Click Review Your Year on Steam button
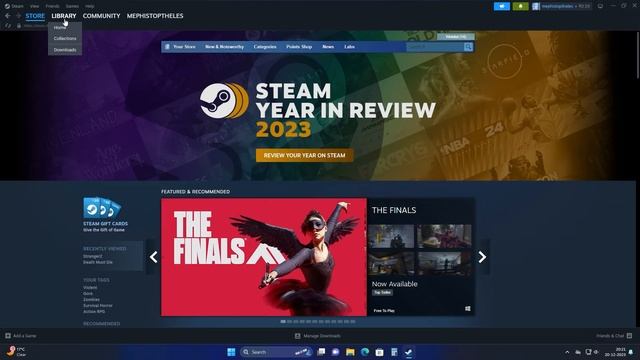This screenshot has height=360, width=640. [x=304, y=155]
